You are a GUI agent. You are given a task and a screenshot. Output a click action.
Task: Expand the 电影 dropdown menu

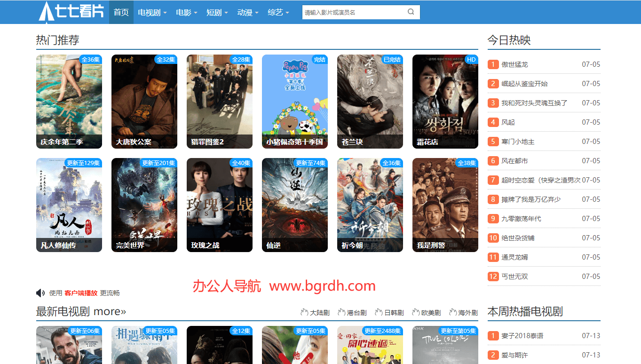tap(186, 12)
